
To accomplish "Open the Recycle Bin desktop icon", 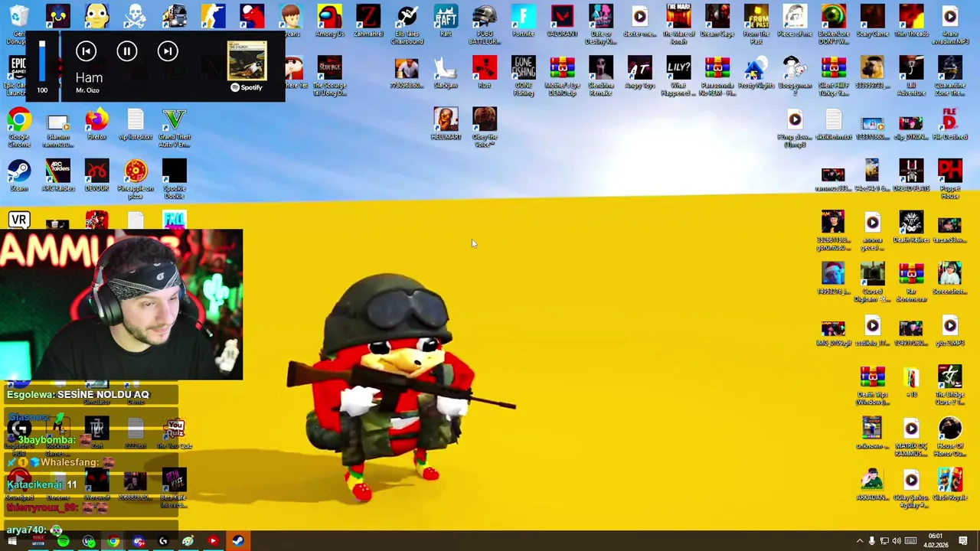I will 19,21.
